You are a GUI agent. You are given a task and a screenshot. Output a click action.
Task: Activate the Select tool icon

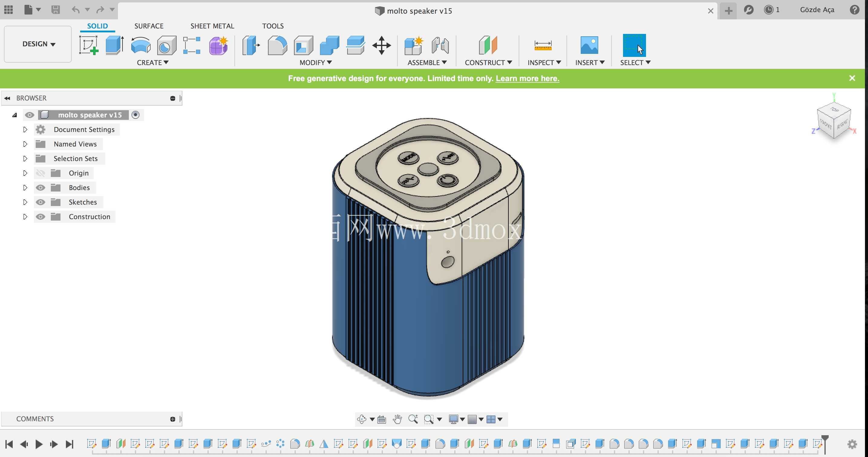point(634,45)
